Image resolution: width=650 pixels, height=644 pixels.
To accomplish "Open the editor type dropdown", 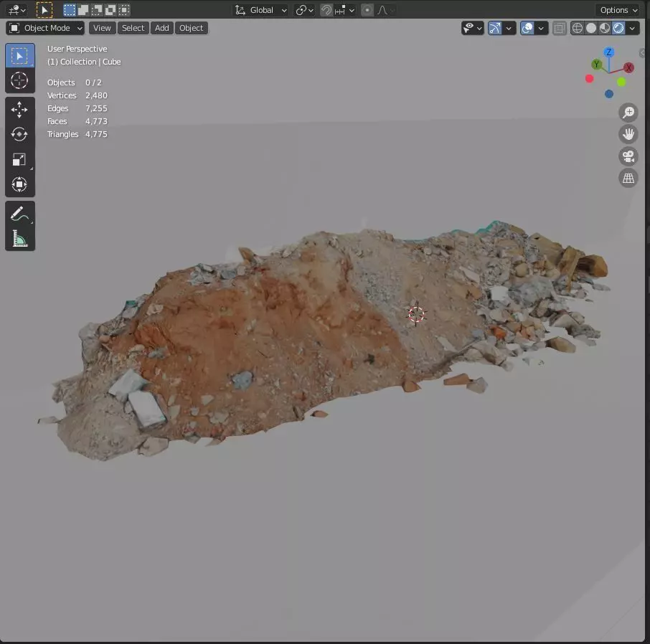I will point(17,10).
